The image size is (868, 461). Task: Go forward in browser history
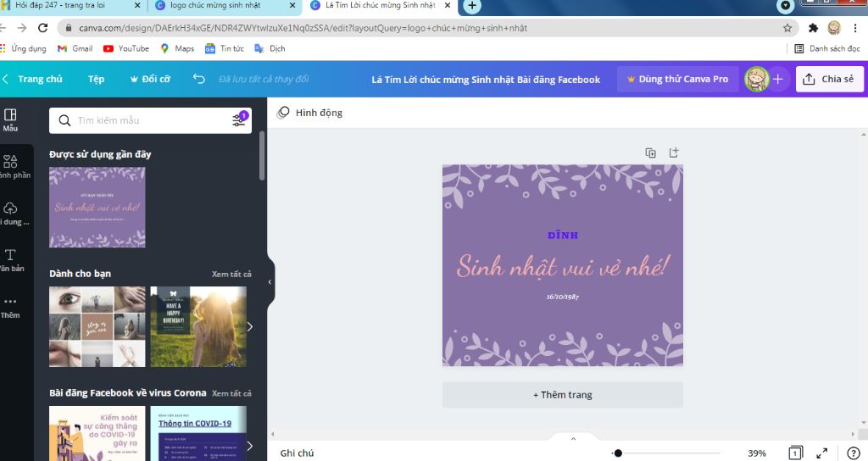[x=21, y=28]
